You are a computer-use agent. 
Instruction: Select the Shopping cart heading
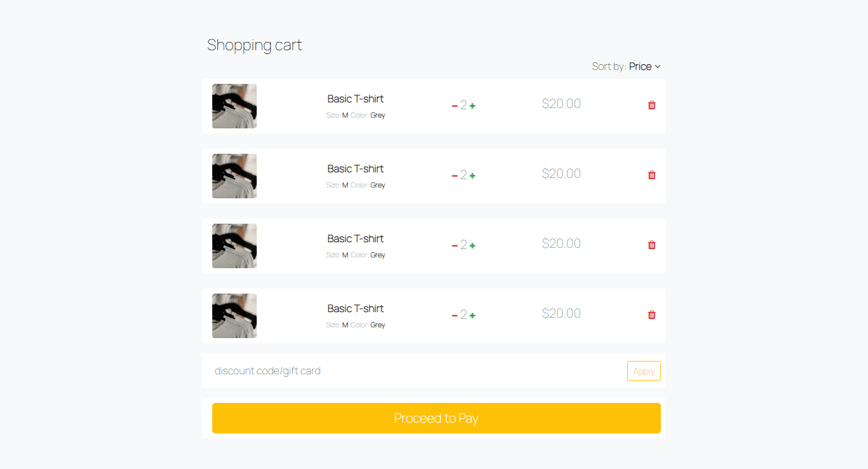pyautogui.click(x=254, y=44)
